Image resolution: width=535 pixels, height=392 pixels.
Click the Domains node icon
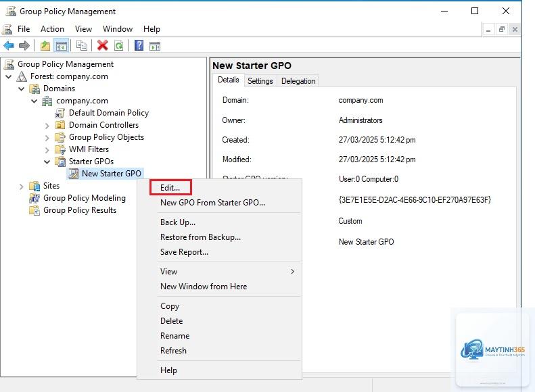click(34, 89)
